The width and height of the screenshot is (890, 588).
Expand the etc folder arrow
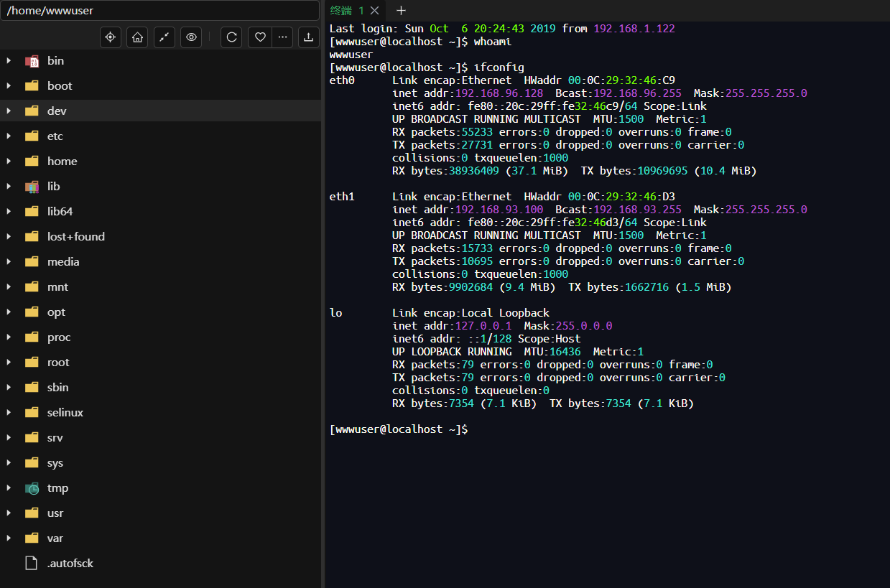pyautogui.click(x=9, y=136)
